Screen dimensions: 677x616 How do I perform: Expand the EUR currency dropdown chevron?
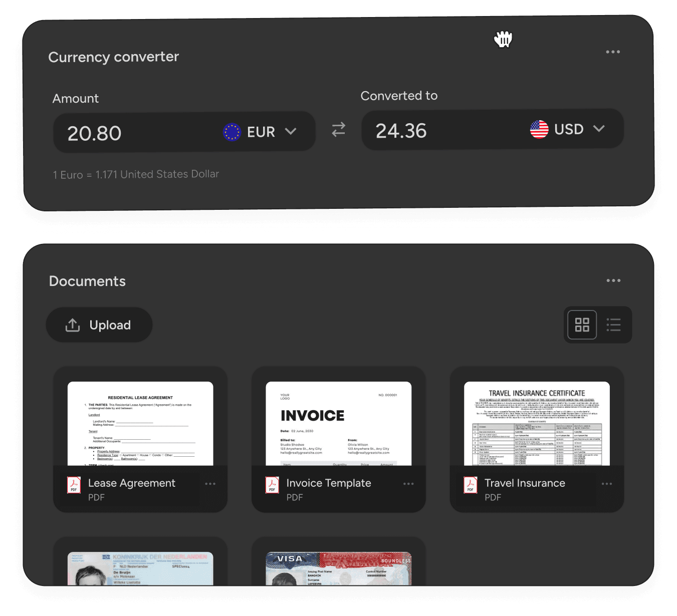point(291,131)
